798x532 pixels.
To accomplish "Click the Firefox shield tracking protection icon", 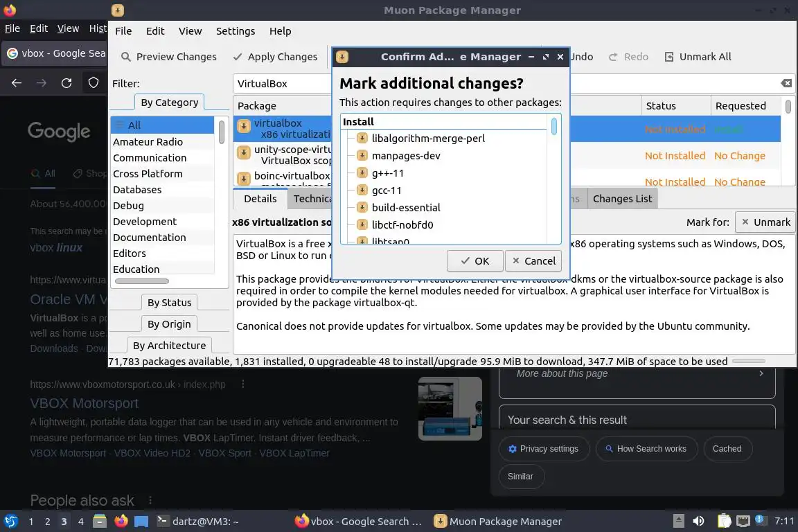I will click(x=93, y=82).
